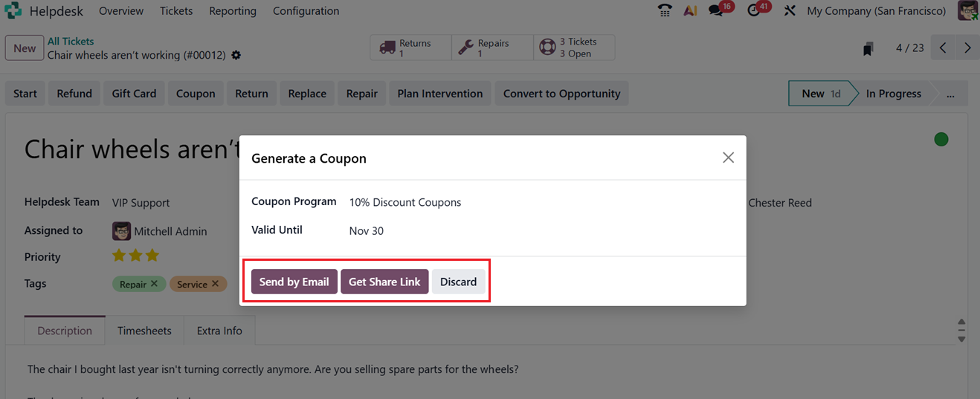980x399 pixels.
Task: Expand the My Company (San Francisco) switcher
Action: [876, 11]
